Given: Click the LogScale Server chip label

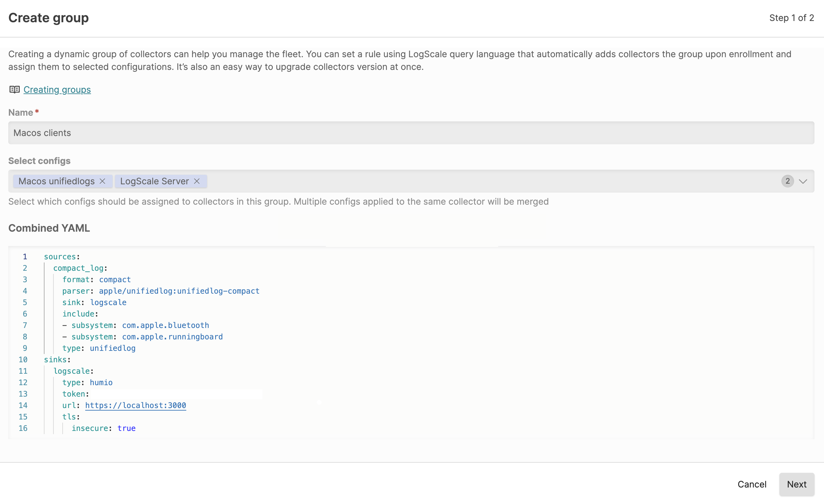Looking at the screenshot, I should point(154,181).
